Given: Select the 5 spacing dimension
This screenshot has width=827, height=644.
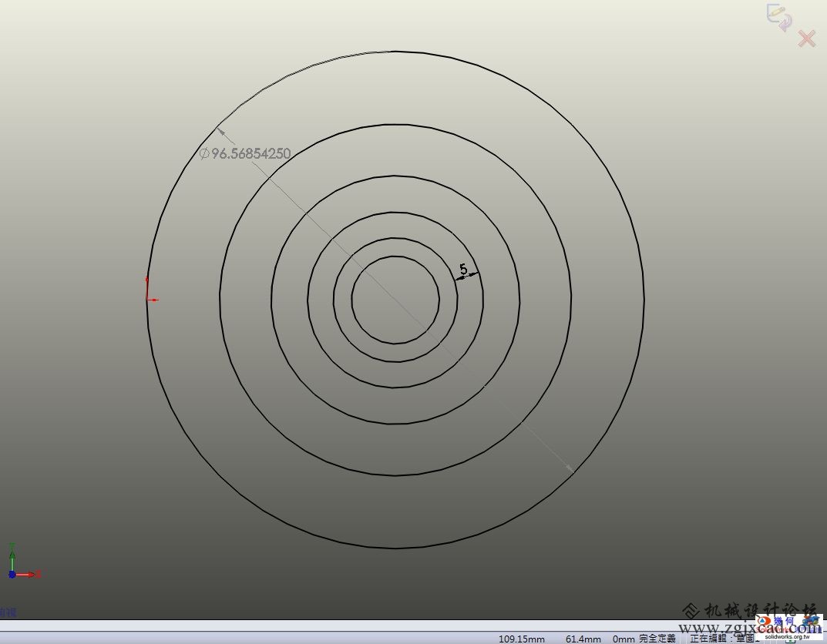Looking at the screenshot, I should click(x=464, y=269).
